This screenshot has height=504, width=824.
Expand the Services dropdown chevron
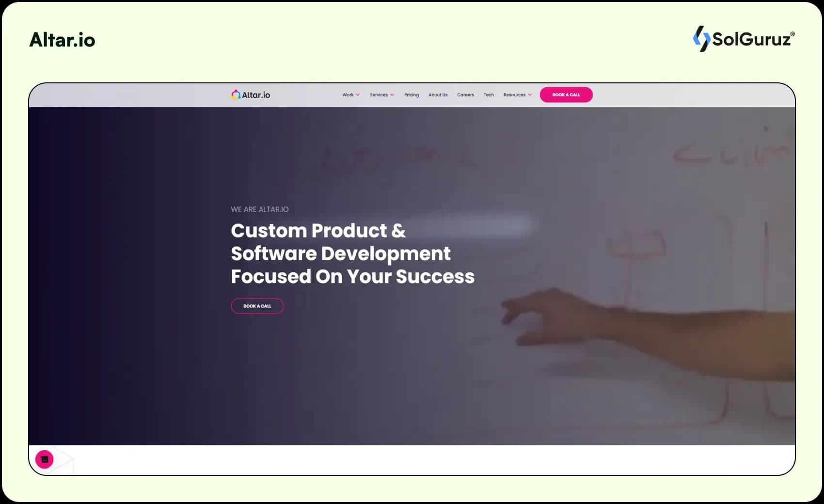coord(392,95)
